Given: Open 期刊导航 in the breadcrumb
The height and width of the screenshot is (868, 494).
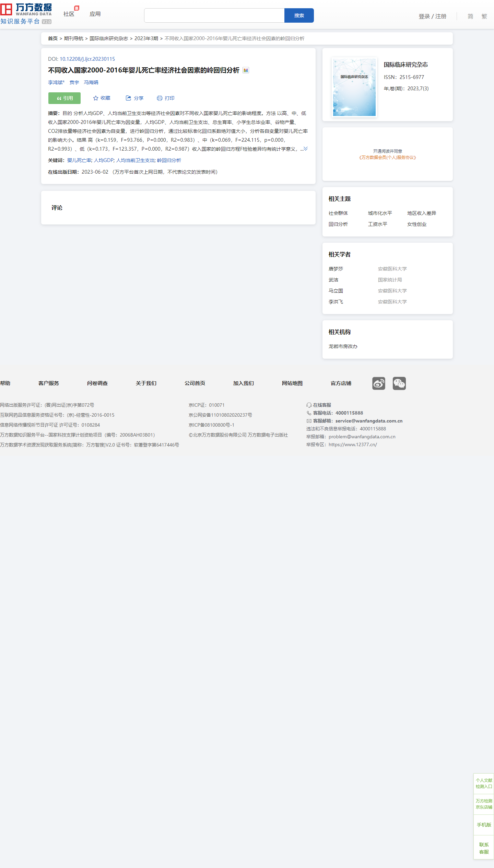Looking at the screenshot, I should tap(74, 38).
